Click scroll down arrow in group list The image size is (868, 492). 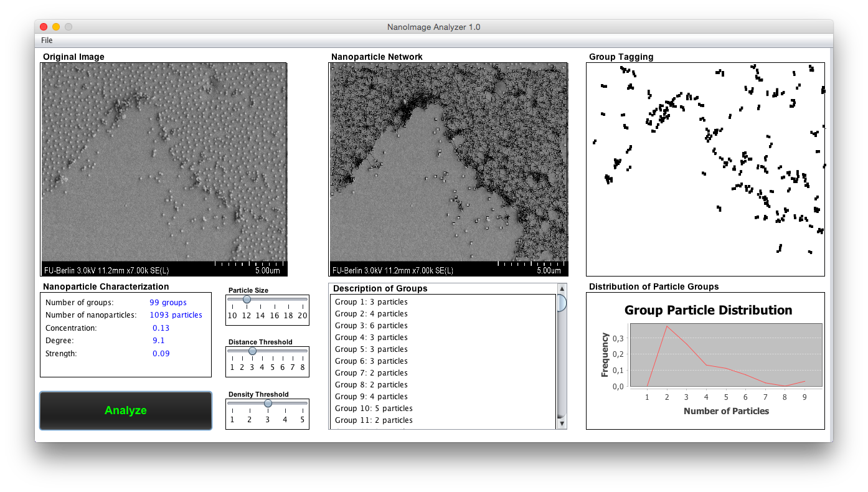pos(562,423)
